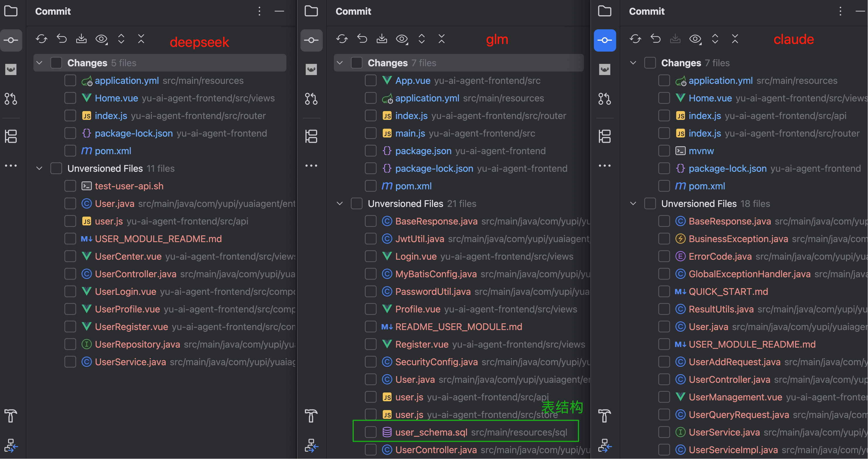Collapse claude Unversioned Files 18 files group
The height and width of the screenshot is (459, 868).
[633, 203]
